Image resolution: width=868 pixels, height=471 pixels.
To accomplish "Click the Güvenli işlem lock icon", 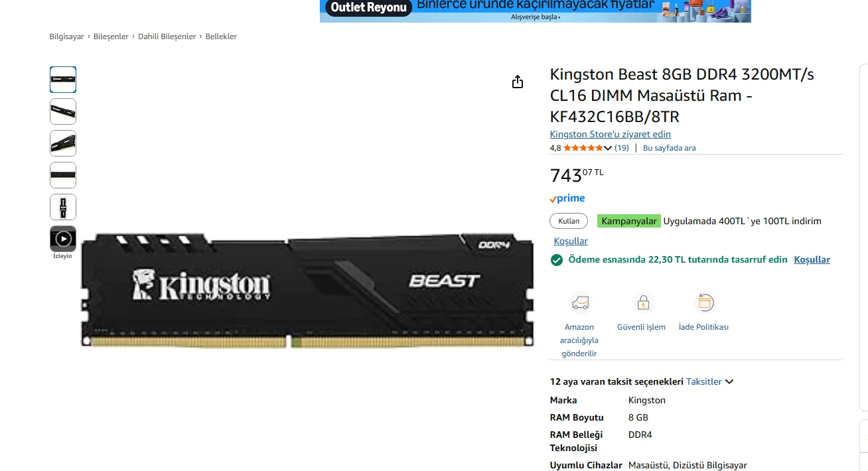I will pos(642,303).
